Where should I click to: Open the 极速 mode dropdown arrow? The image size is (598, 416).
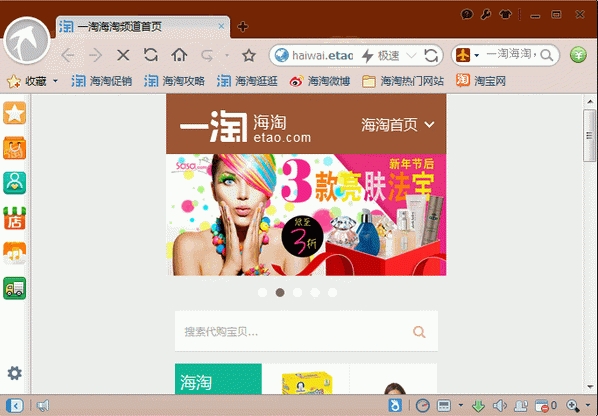pyautogui.click(x=411, y=56)
